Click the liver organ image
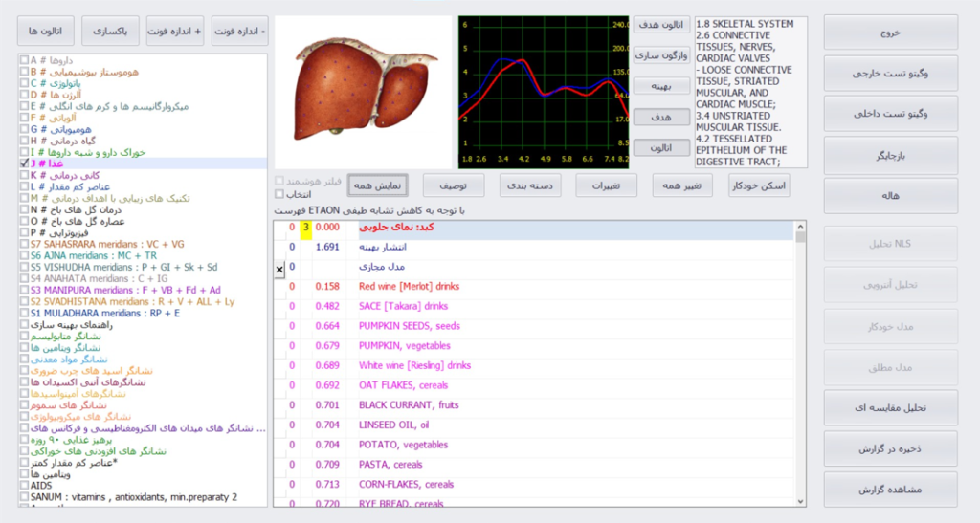The image size is (980, 523). click(x=363, y=92)
